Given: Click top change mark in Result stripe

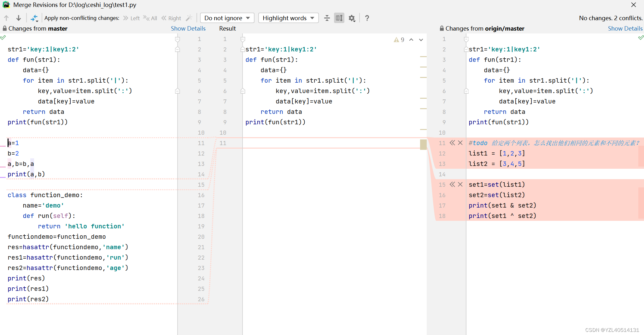Looking at the screenshot, I should tap(423, 57).
